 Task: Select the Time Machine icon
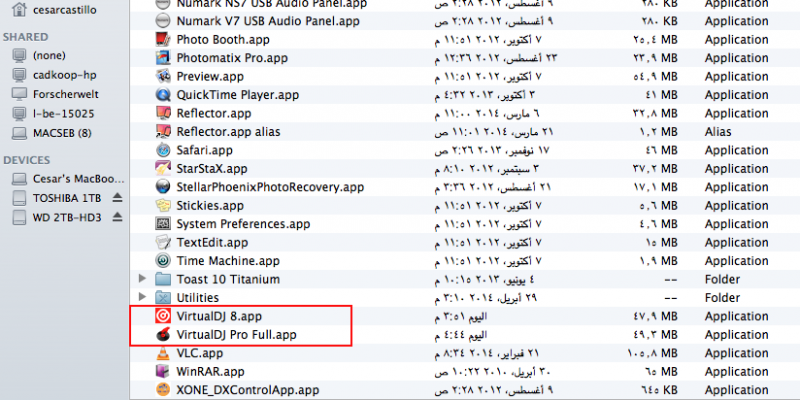(162, 261)
